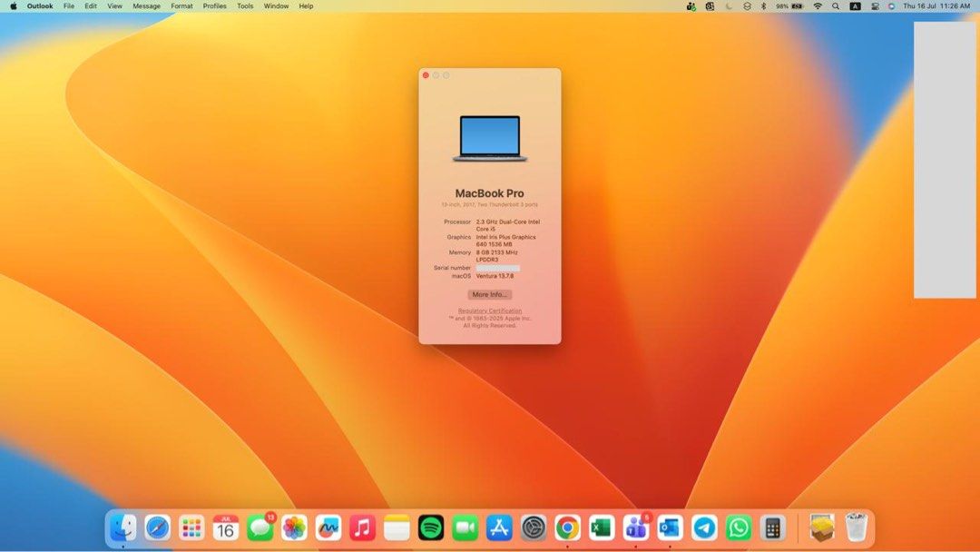This screenshot has width=980, height=552.
Task: Click the 'MacBook Pro' title text
Action: tap(489, 193)
